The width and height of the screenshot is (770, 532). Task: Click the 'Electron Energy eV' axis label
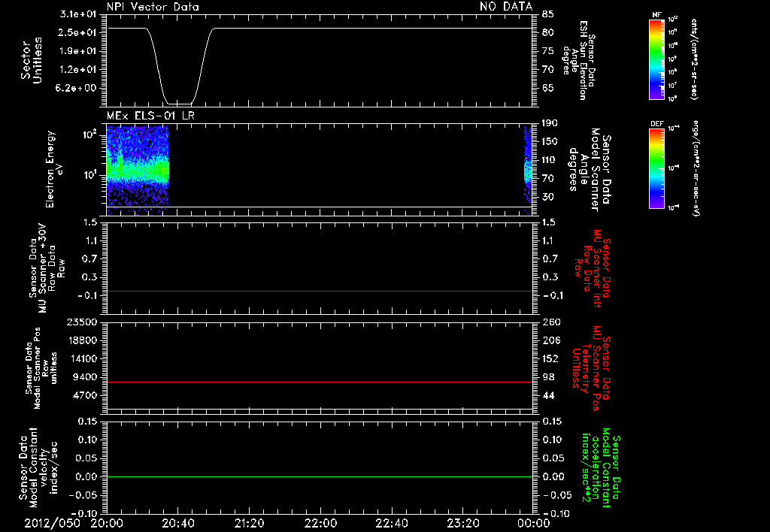54,169
